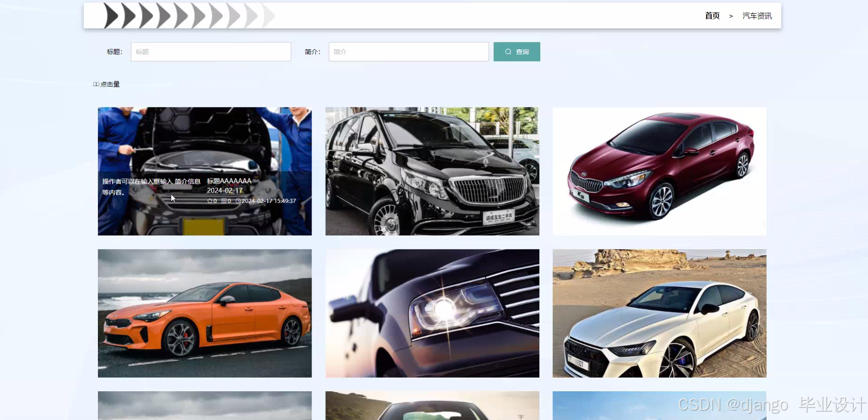Open the white Audi on beach card

659,313
